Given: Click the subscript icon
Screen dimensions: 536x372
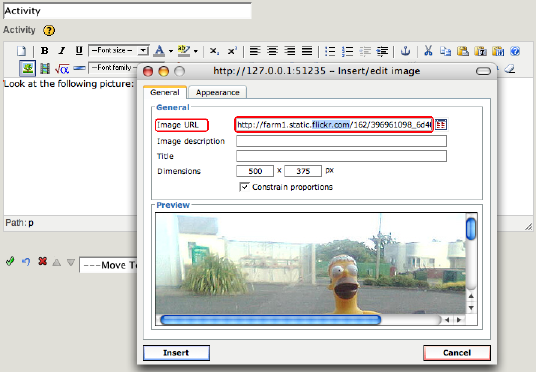Looking at the screenshot, I should click(214, 51).
